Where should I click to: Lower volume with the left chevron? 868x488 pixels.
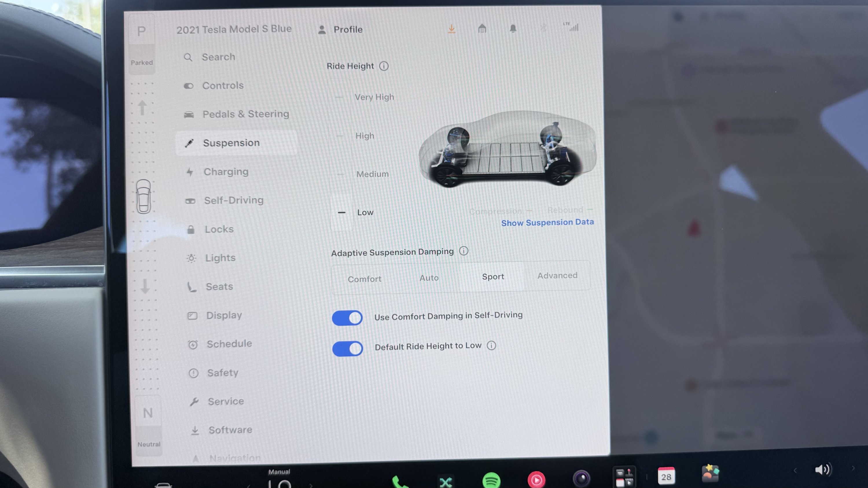coord(795,471)
